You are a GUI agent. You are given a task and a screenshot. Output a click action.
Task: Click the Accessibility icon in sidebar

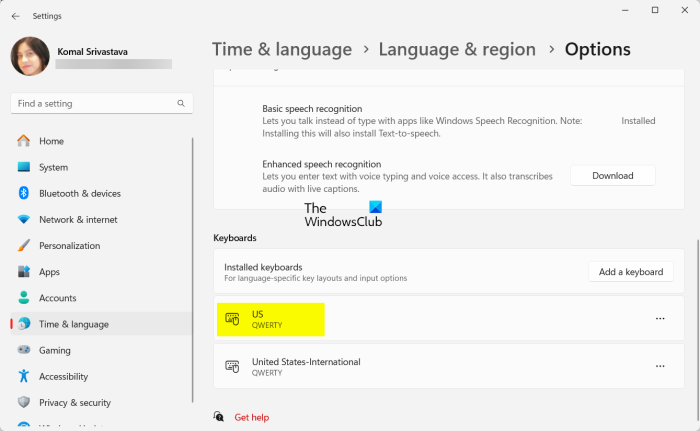tap(24, 376)
